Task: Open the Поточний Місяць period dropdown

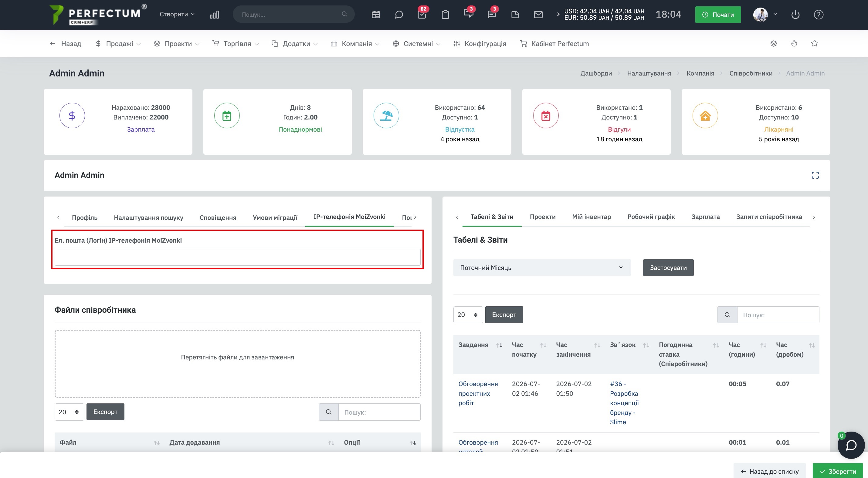Action: pos(541,268)
